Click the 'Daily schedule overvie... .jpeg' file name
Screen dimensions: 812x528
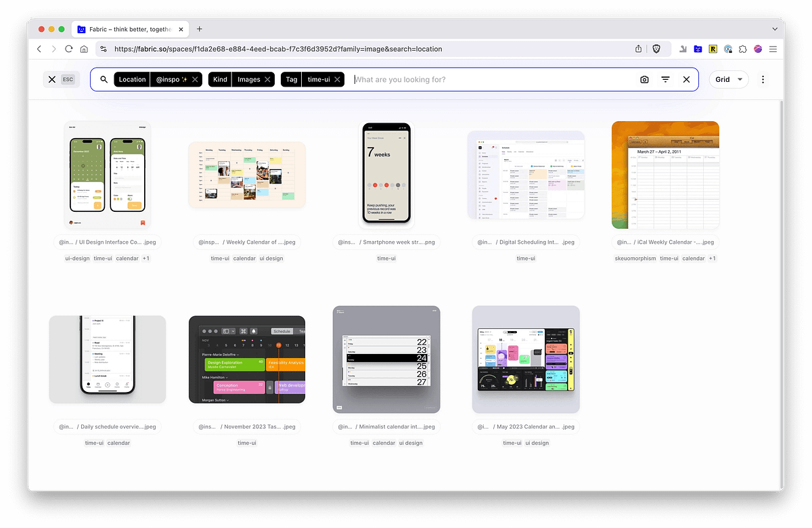tap(118, 426)
